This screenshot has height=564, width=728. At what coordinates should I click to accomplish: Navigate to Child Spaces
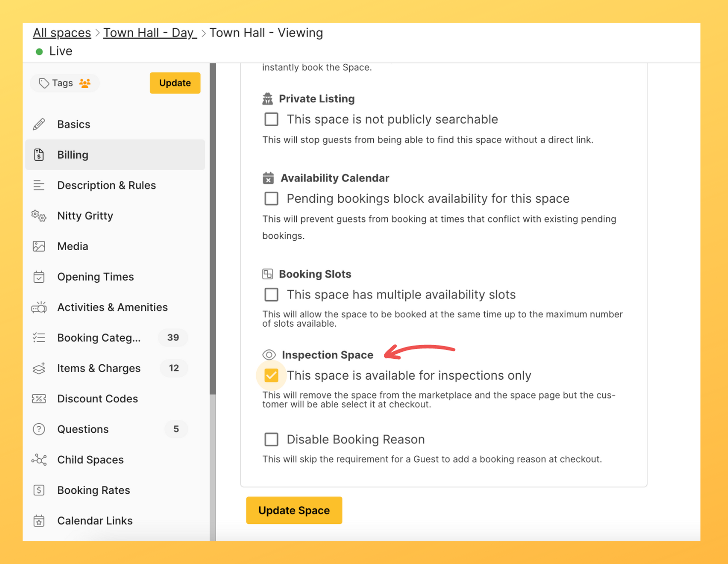[115, 460]
